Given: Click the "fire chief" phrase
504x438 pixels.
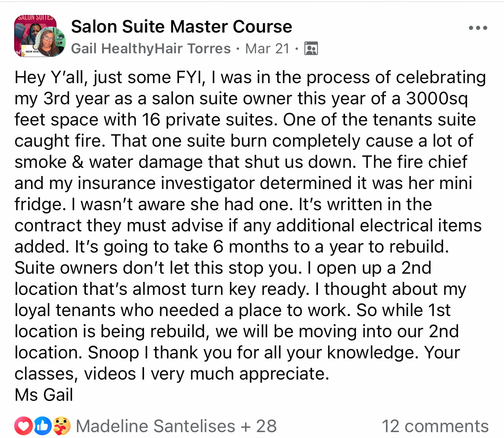Looking at the screenshot, I should coord(432,162).
